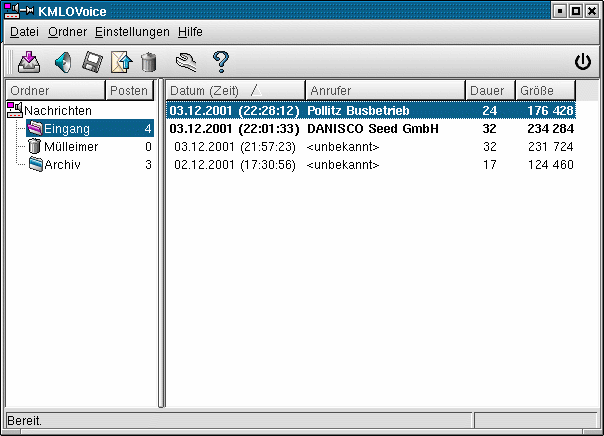Image resolution: width=604 pixels, height=436 pixels.
Task: Click the Archiv folder icon
Action: (x=36, y=164)
